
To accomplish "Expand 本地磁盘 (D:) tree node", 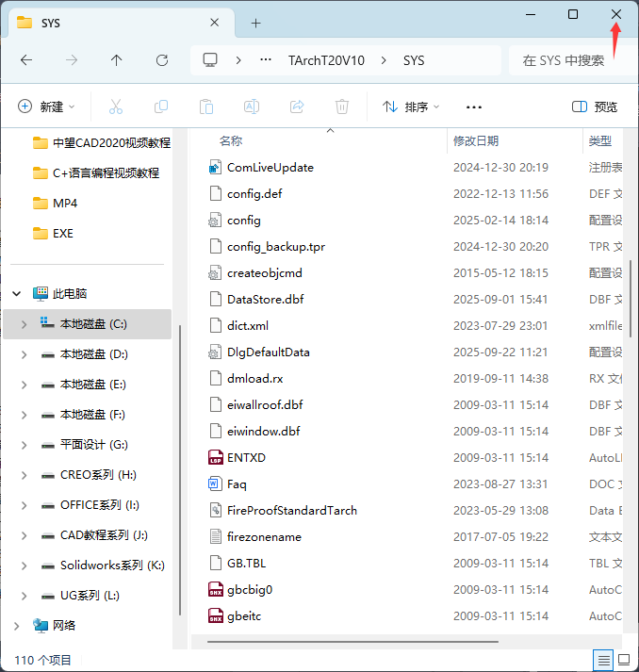I will 24,355.
